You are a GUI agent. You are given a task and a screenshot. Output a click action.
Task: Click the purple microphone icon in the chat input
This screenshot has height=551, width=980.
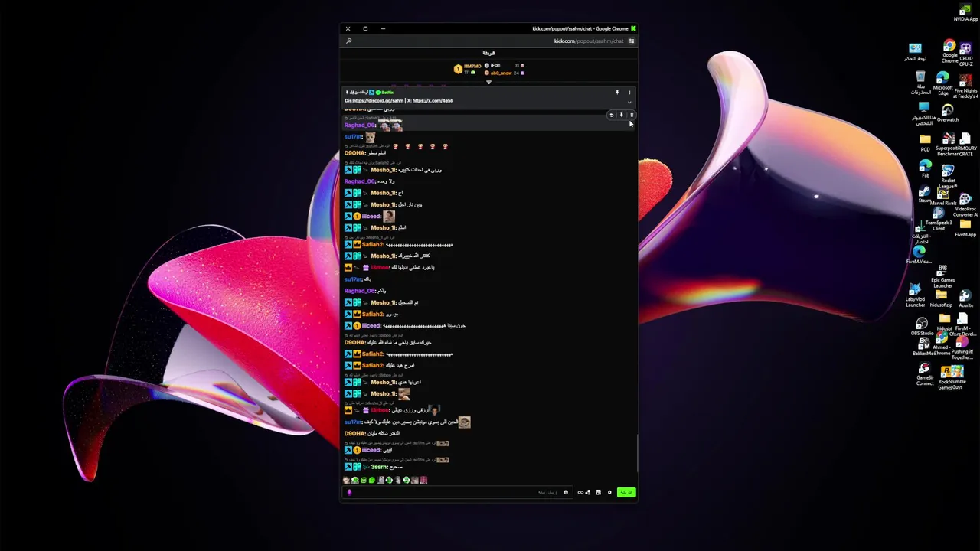tap(349, 492)
